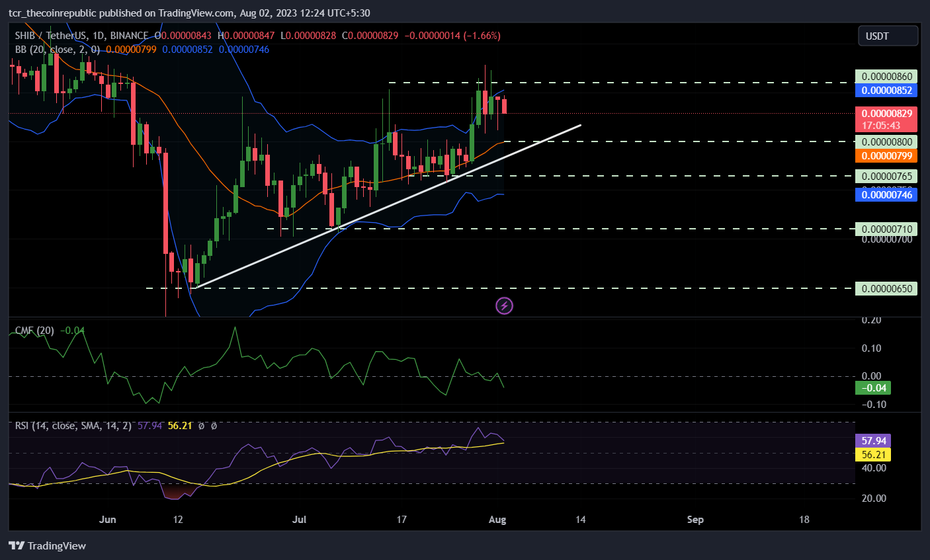Click the purple 57.94 RSI value label
Image resolution: width=930 pixels, height=560 pixels.
point(873,441)
